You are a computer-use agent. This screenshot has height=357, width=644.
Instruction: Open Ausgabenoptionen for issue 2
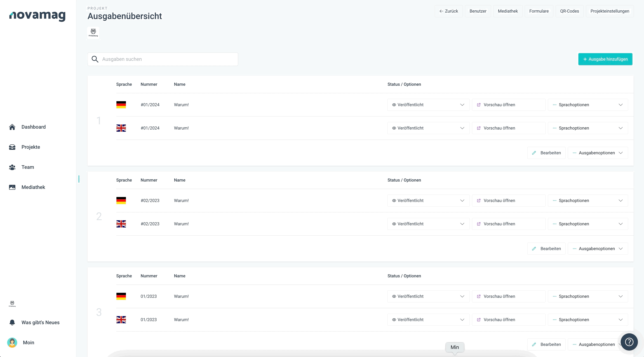(598, 248)
